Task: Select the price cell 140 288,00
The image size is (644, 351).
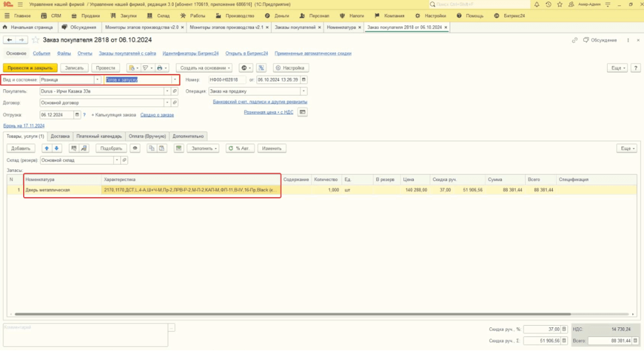Action: [415, 190]
